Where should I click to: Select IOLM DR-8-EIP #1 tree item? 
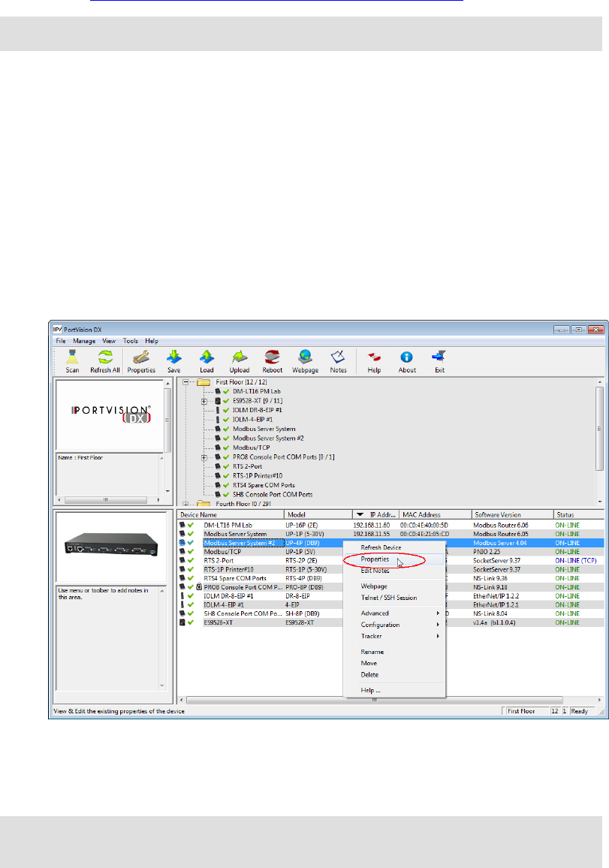257,410
